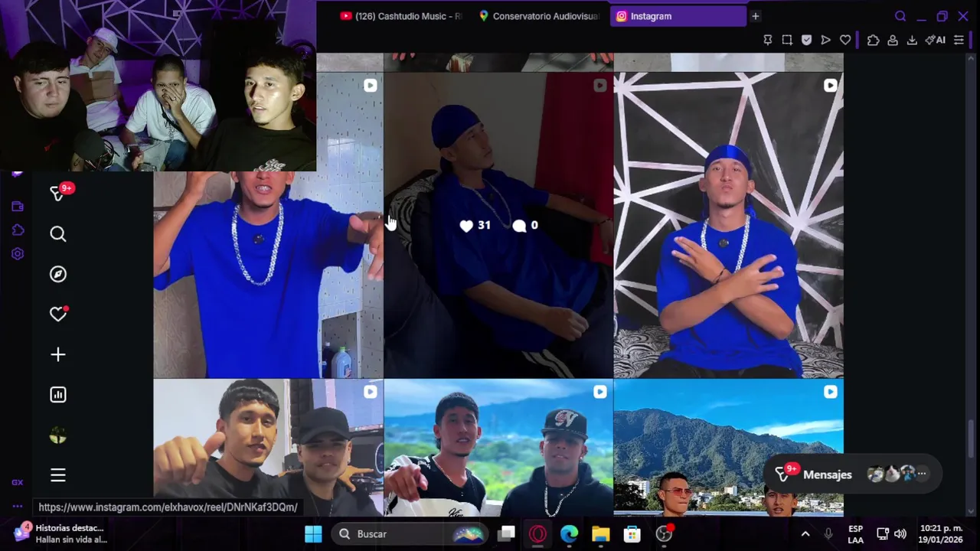980x551 pixels.
Task: Show hidden system tray icons
Action: coord(805,534)
